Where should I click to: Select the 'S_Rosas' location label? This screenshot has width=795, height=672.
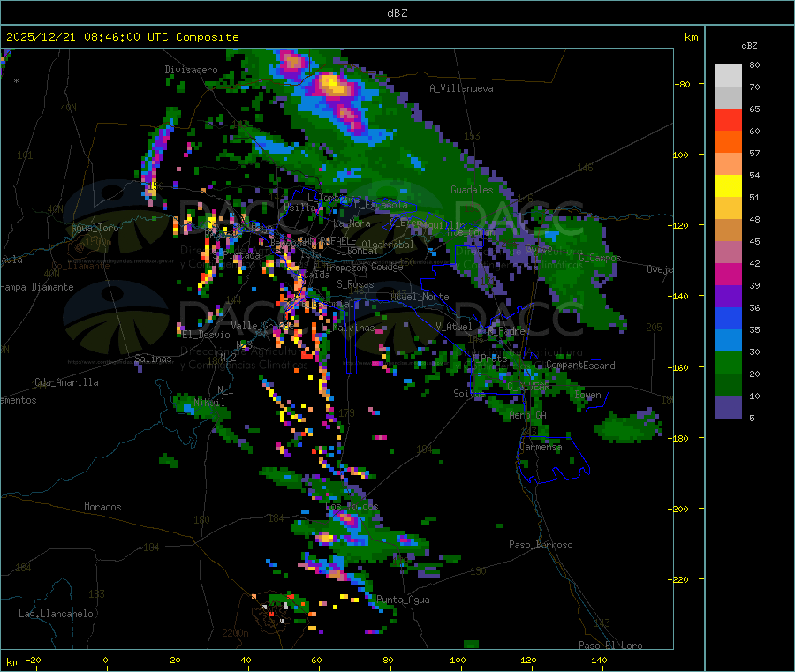point(355,284)
